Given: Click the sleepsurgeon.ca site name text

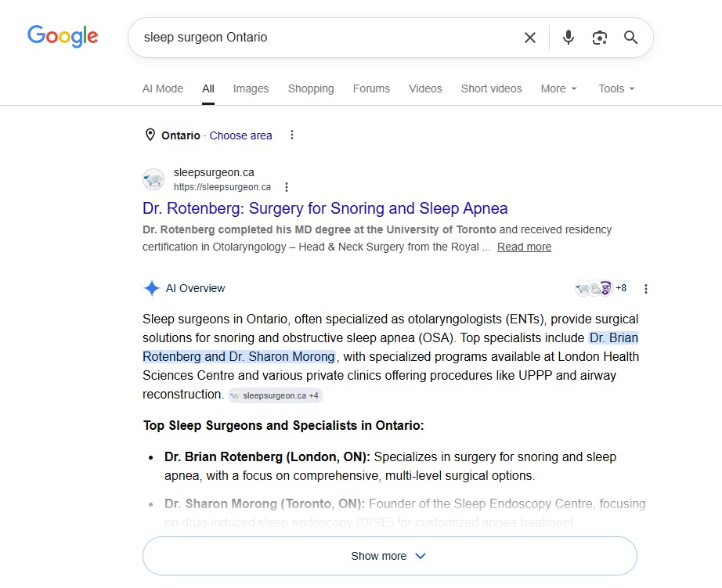Looking at the screenshot, I should click(x=214, y=172).
